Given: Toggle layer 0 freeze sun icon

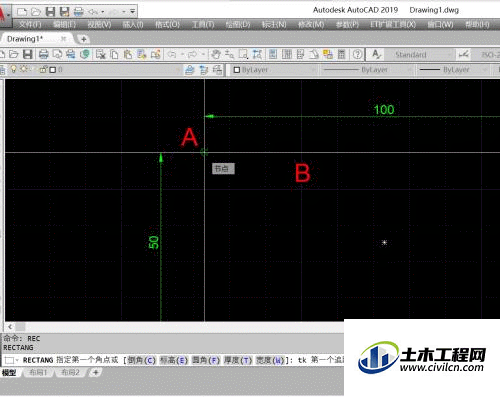Looking at the screenshot, I should tap(24, 69).
